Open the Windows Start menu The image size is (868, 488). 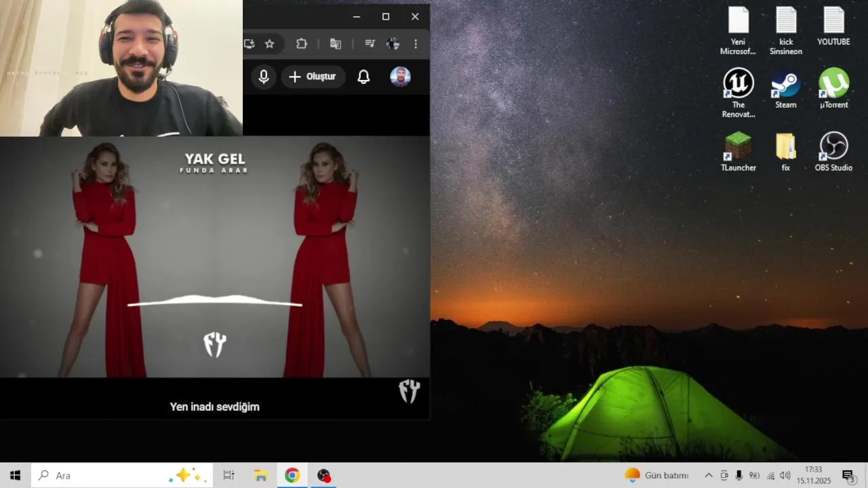click(x=15, y=475)
